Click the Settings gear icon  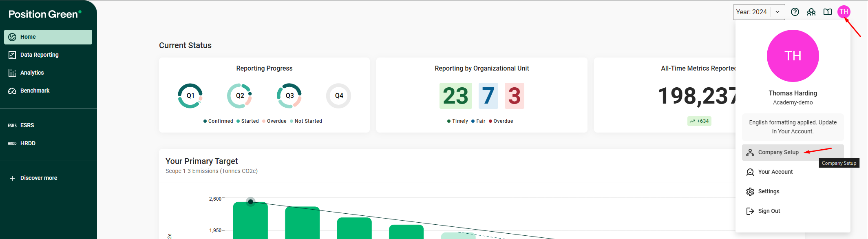coord(750,192)
